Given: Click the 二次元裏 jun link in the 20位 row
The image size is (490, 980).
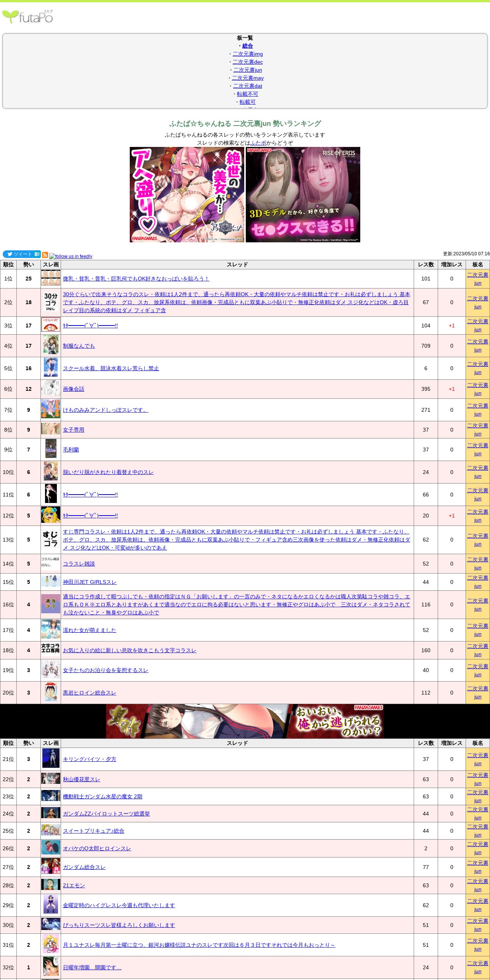Looking at the screenshot, I should (x=478, y=693).
